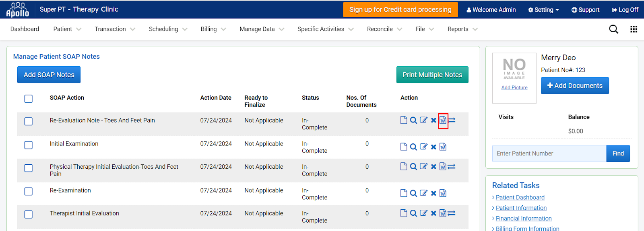
Task: Delete Therapist Initial Evaluation with X icon
Action: pos(433,213)
